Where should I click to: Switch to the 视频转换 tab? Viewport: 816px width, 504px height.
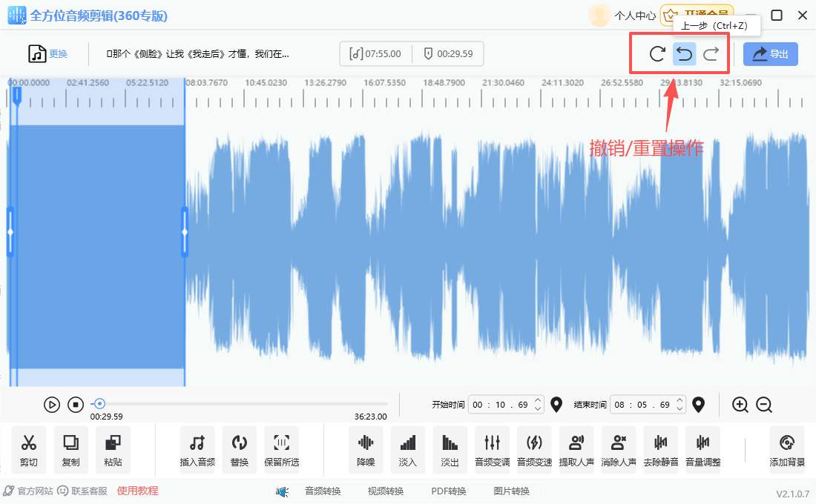[x=386, y=491]
